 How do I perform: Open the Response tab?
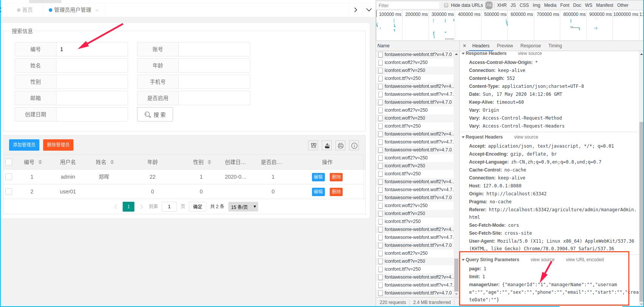(530, 46)
